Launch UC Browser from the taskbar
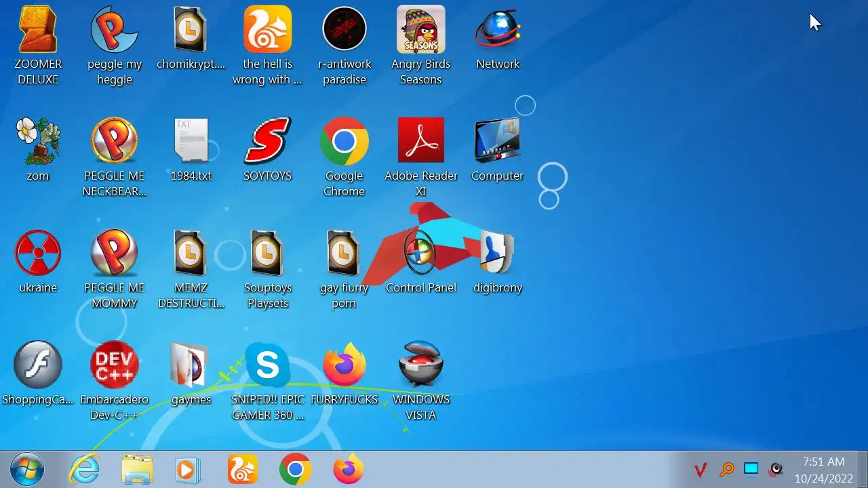The height and width of the screenshot is (488, 868). (x=243, y=469)
